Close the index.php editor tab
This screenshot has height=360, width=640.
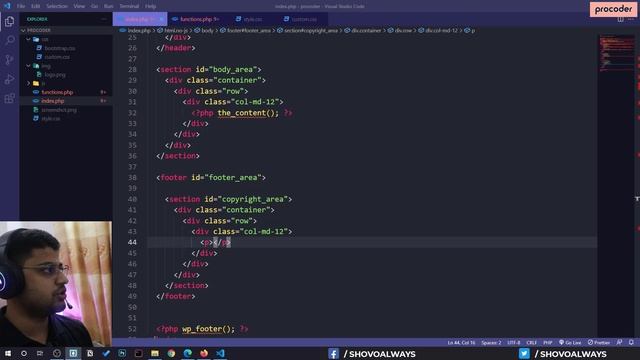161,19
